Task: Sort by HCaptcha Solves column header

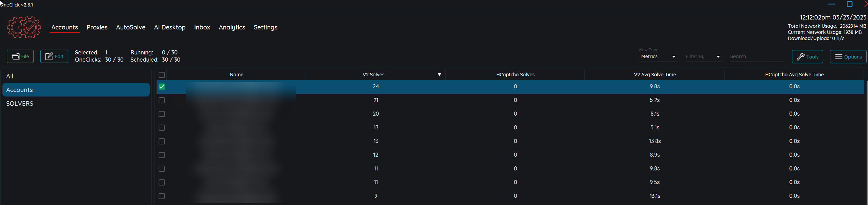Action: tap(515, 75)
